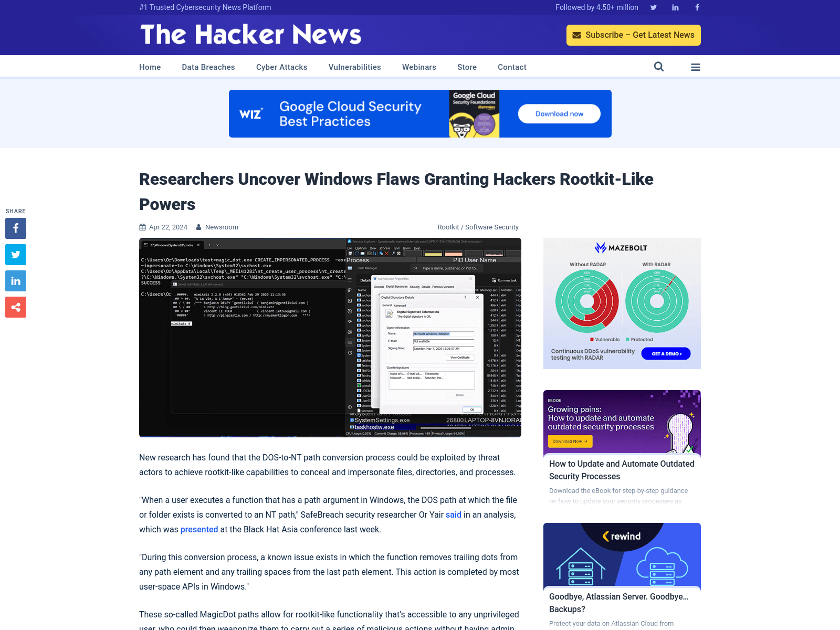
Task: Click the search magnifier icon
Action: [659, 67]
